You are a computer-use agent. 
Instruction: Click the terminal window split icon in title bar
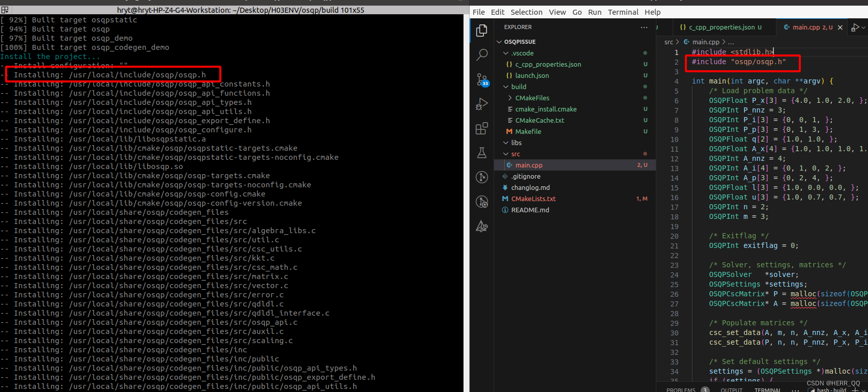[x=5, y=10]
